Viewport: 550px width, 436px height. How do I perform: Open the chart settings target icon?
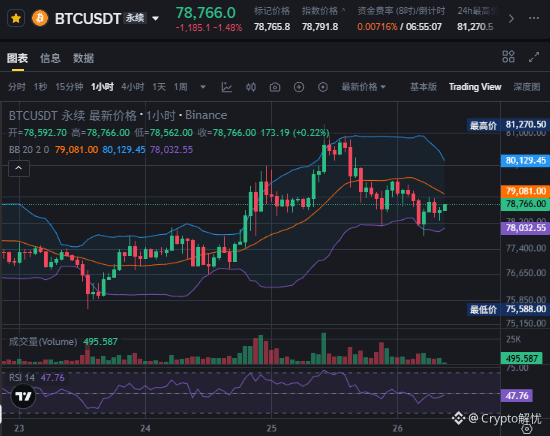coord(323,87)
